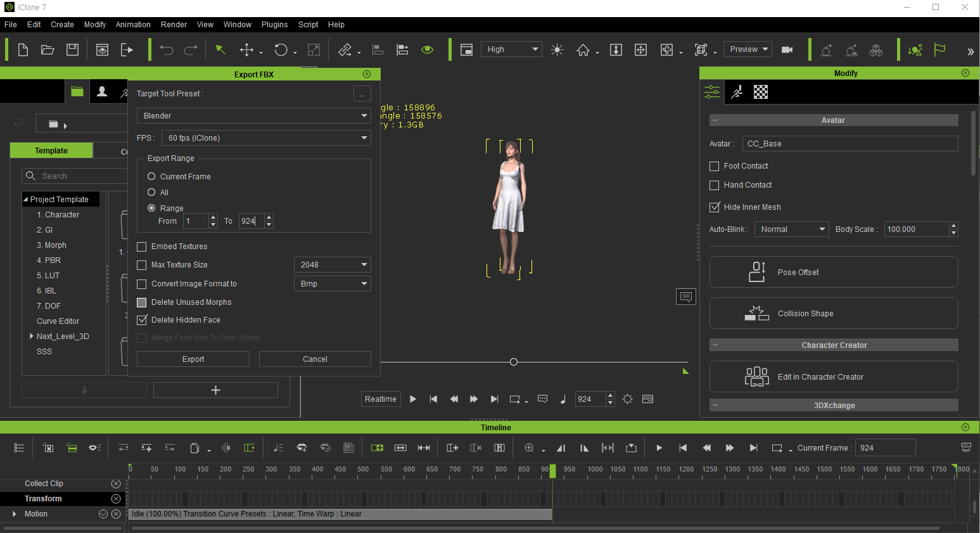Browse target tool preset with ellipsis button

[x=362, y=94]
